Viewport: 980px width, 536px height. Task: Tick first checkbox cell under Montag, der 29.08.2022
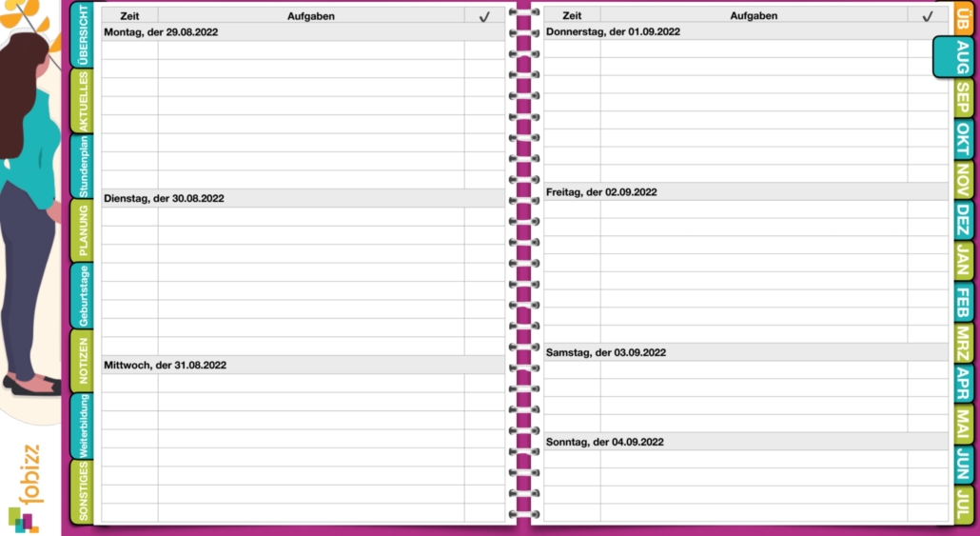[x=484, y=50]
